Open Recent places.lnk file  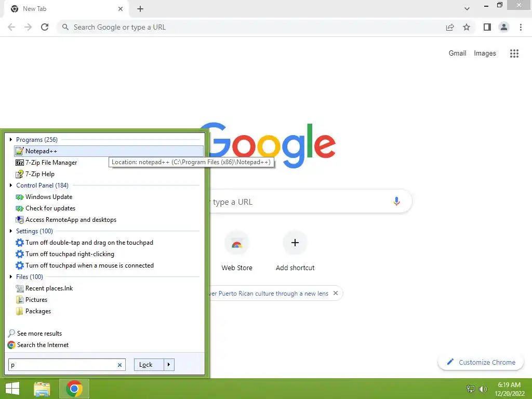(x=49, y=288)
